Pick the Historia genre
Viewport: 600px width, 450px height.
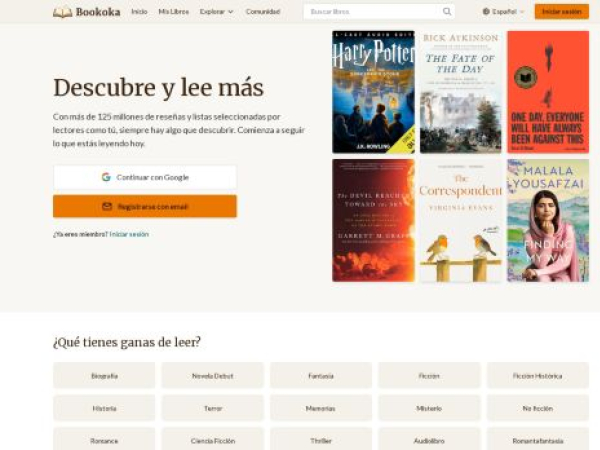tap(104, 408)
